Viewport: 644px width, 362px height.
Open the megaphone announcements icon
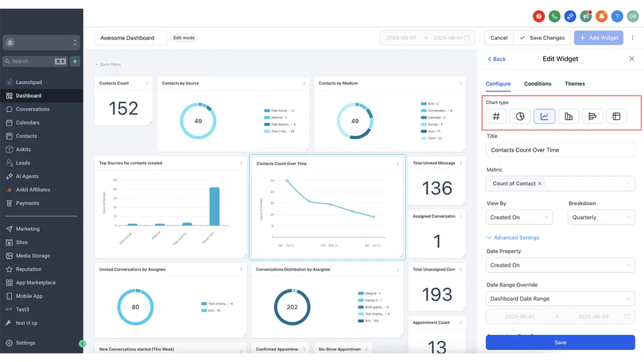(x=586, y=16)
